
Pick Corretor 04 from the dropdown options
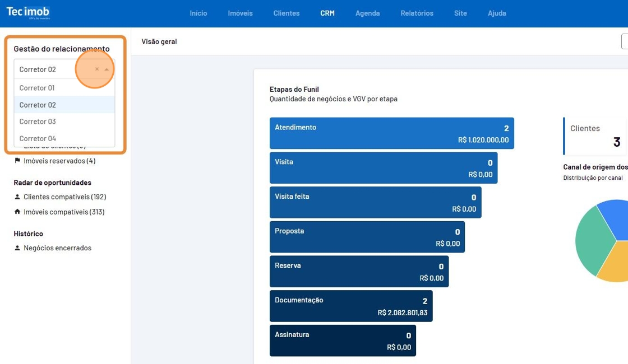38,138
